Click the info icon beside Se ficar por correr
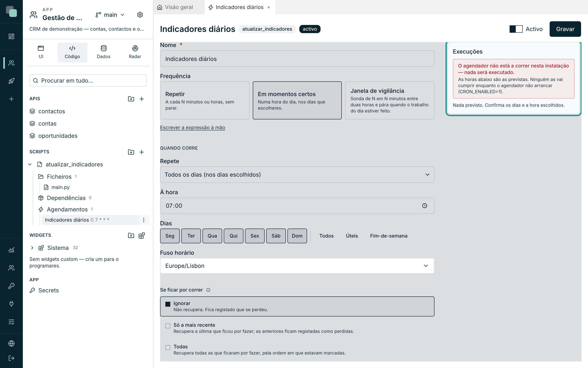Image resolution: width=588 pixels, height=368 pixels. [208, 290]
